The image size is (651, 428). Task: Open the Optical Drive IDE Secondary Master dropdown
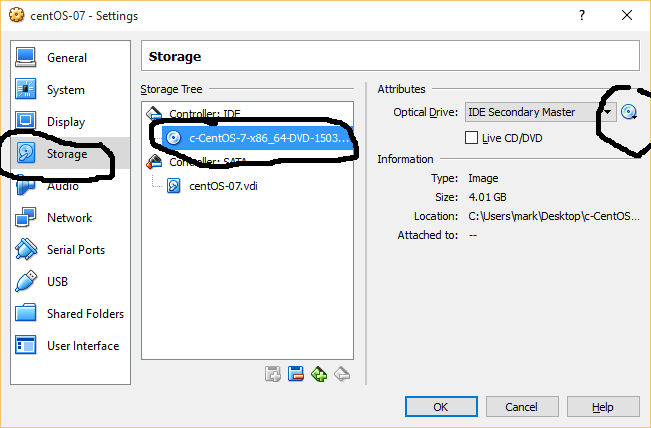point(541,112)
